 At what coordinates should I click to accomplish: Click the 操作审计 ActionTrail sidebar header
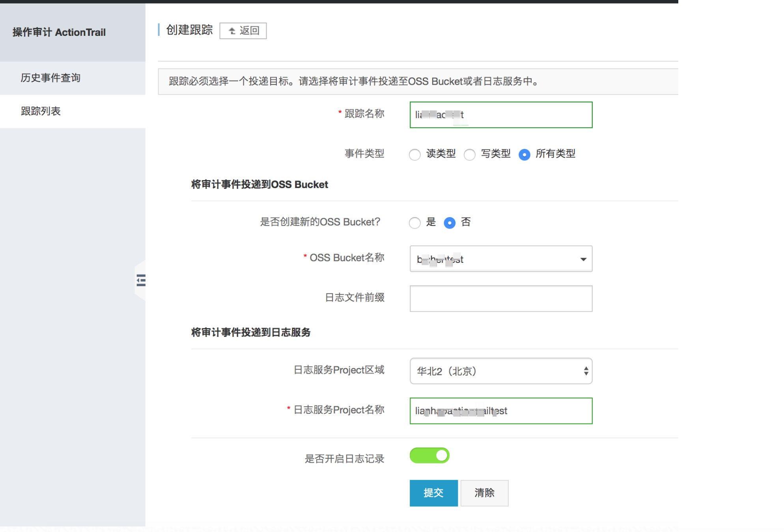[x=59, y=32]
